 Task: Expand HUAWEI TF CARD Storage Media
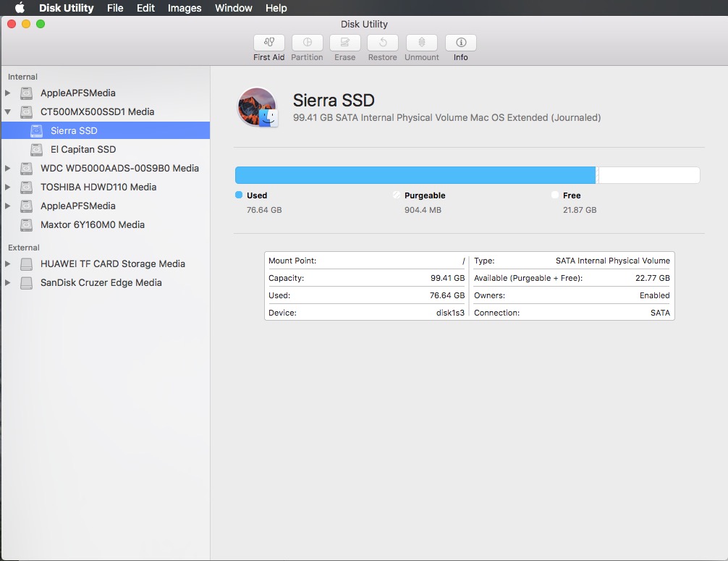point(8,264)
